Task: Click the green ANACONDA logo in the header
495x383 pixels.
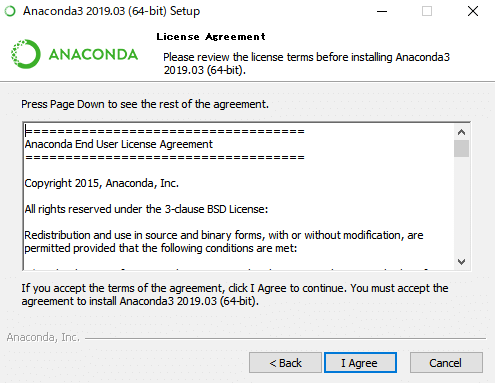Action: click(x=74, y=54)
